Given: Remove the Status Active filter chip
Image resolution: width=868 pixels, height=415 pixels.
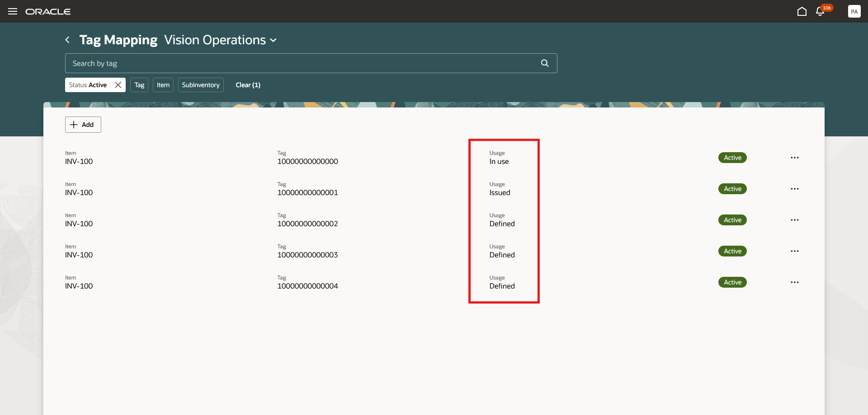Looking at the screenshot, I should coord(118,84).
